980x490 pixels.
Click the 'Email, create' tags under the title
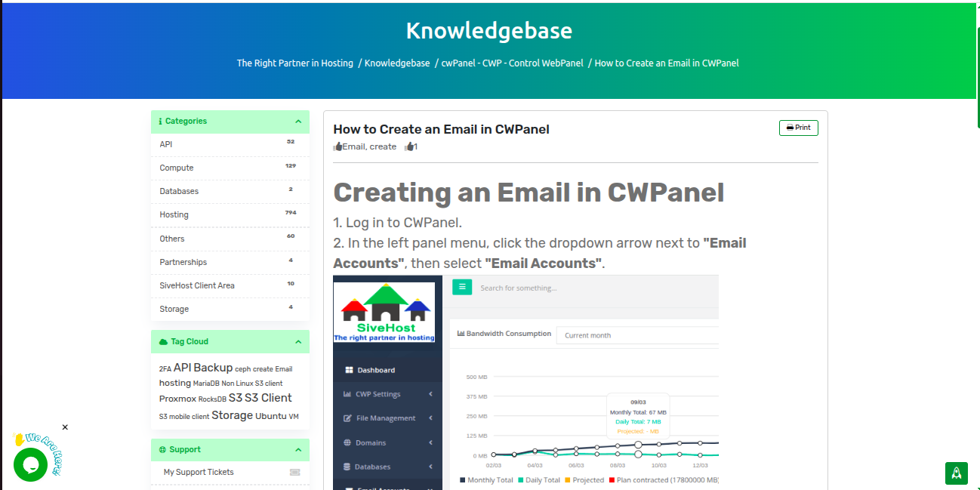[369, 146]
